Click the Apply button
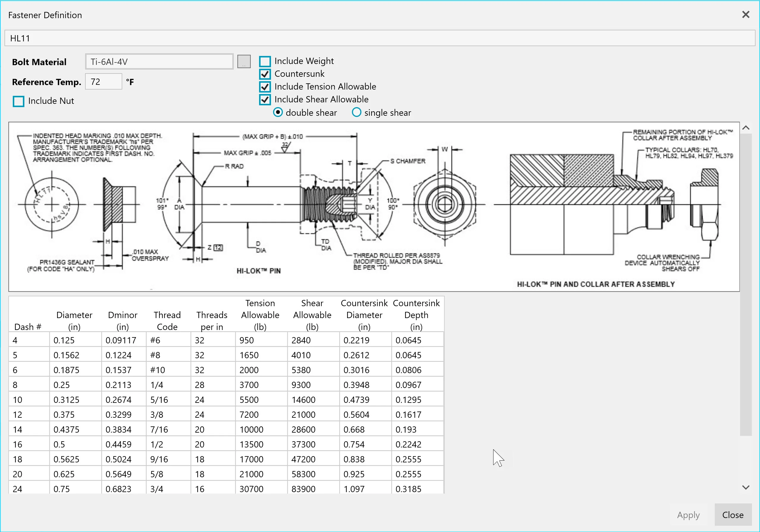 pos(688,515)
